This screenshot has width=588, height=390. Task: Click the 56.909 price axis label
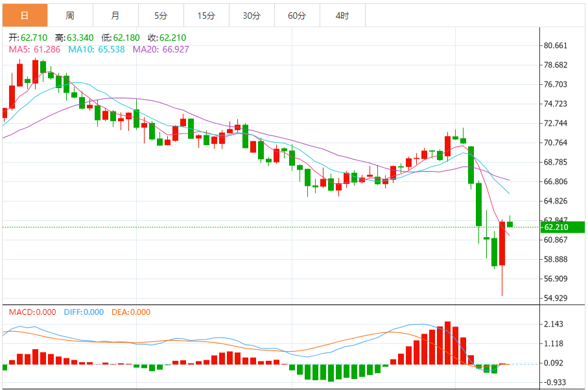point(556,279)
